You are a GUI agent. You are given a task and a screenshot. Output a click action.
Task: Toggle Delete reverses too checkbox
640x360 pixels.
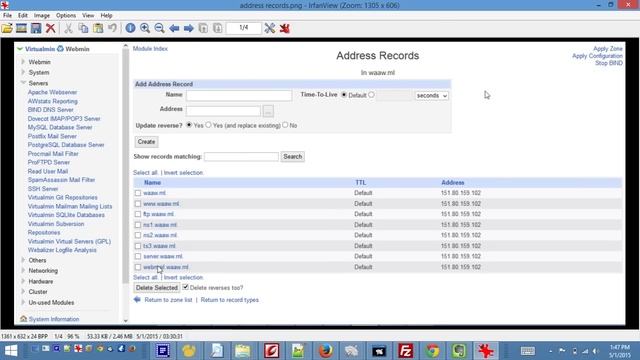(185, 287)
